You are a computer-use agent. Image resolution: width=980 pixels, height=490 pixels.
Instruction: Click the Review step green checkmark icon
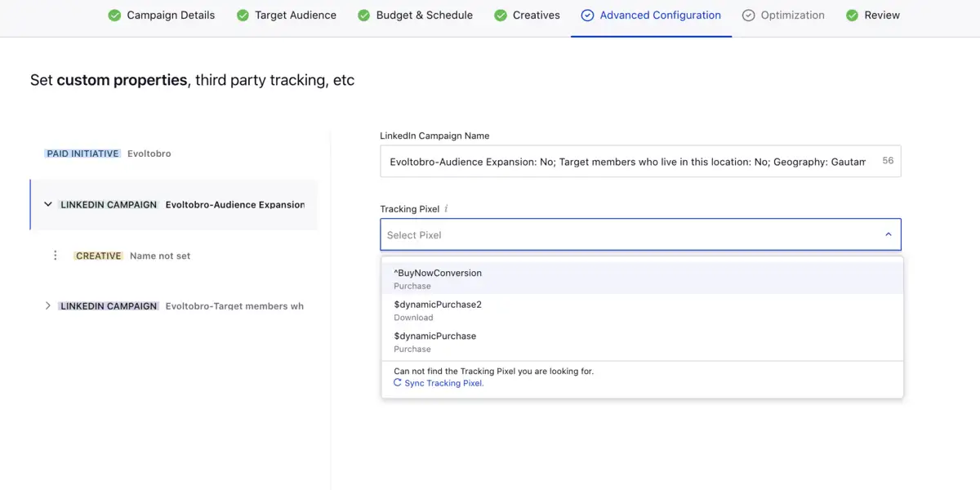pos(853,16)
